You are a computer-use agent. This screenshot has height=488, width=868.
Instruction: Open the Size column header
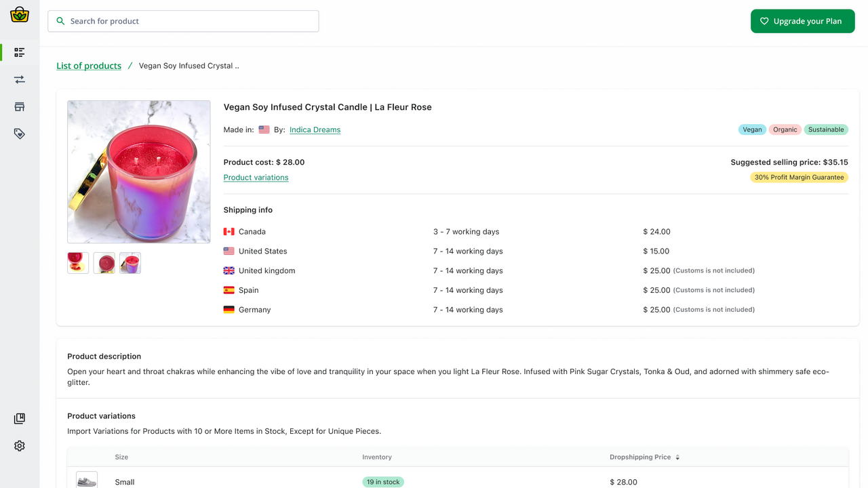pos(121,457)
